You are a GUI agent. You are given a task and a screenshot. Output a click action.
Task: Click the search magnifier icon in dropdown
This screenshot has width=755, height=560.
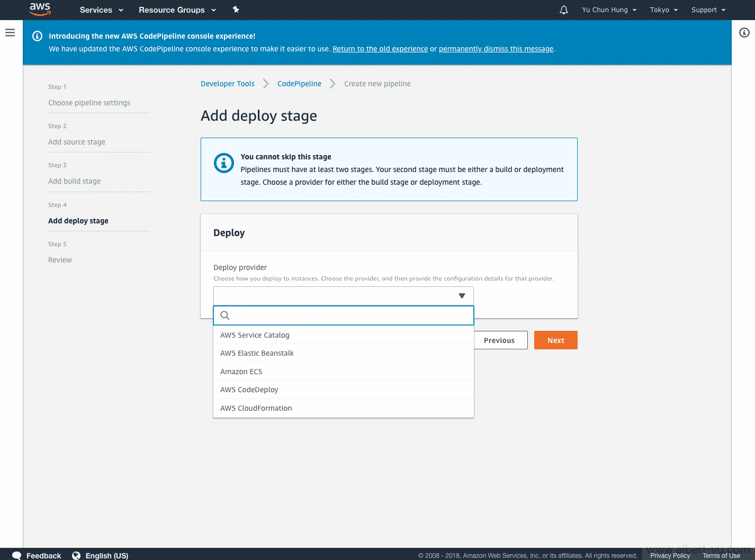click(225, 315)
